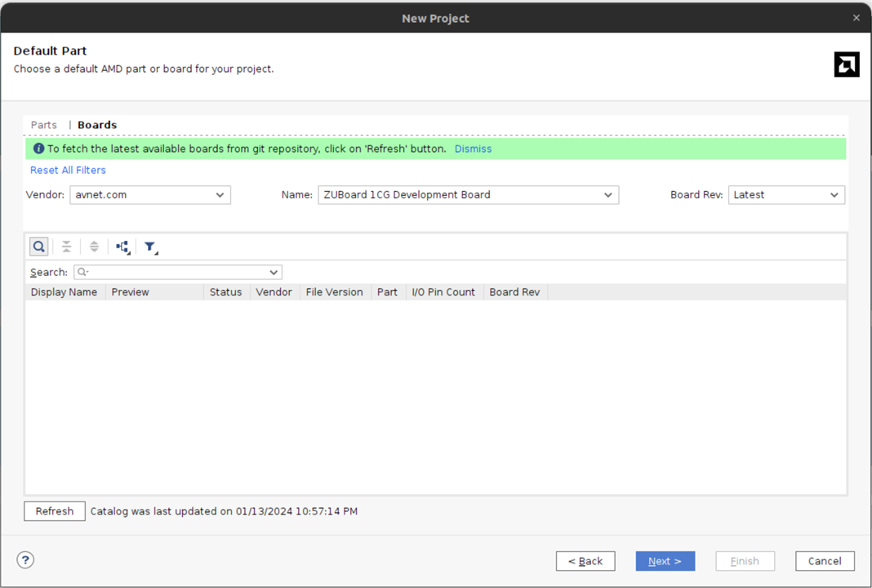Screen dimensions: 872x588
Task: Expand the board Name dropdown
Action: click(x=468, y=195)
